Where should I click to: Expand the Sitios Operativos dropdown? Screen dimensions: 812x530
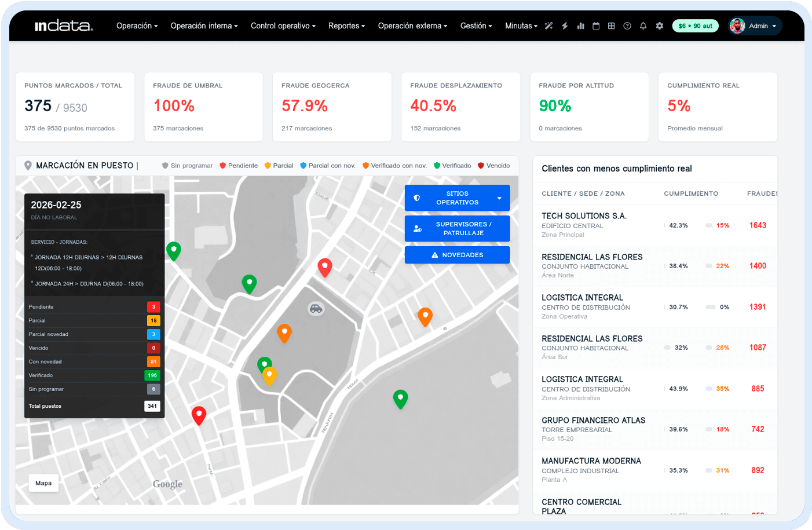coord(457,198)
